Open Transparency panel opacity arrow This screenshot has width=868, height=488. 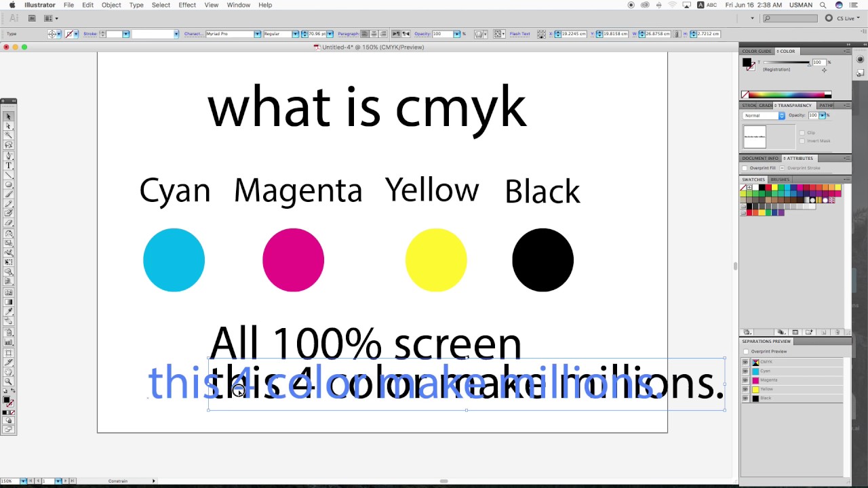tap(823, 115)
